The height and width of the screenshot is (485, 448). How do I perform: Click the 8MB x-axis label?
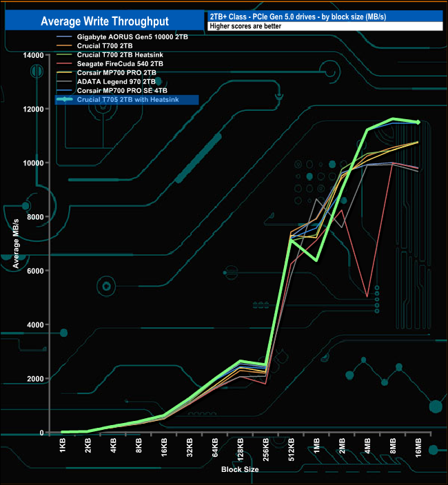point(393,446)
